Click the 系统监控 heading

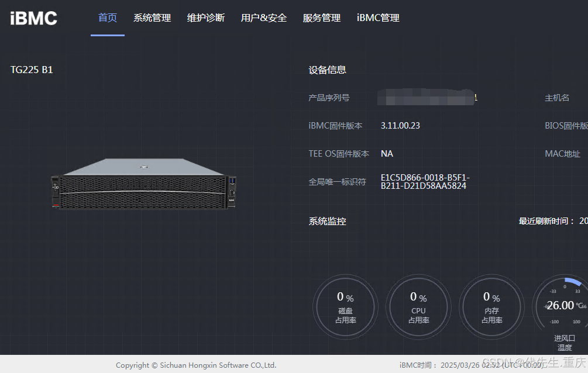tap(328, 221)
